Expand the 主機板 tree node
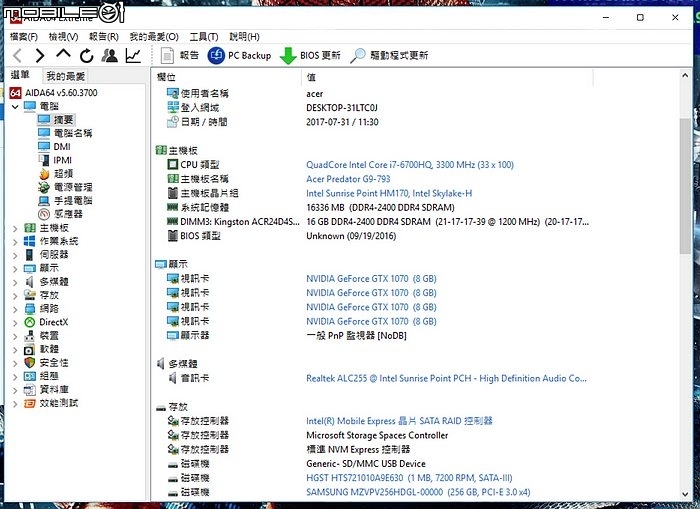Image resolution: width=700 pixels, height=509 pixels. click(x=15, y=229)
